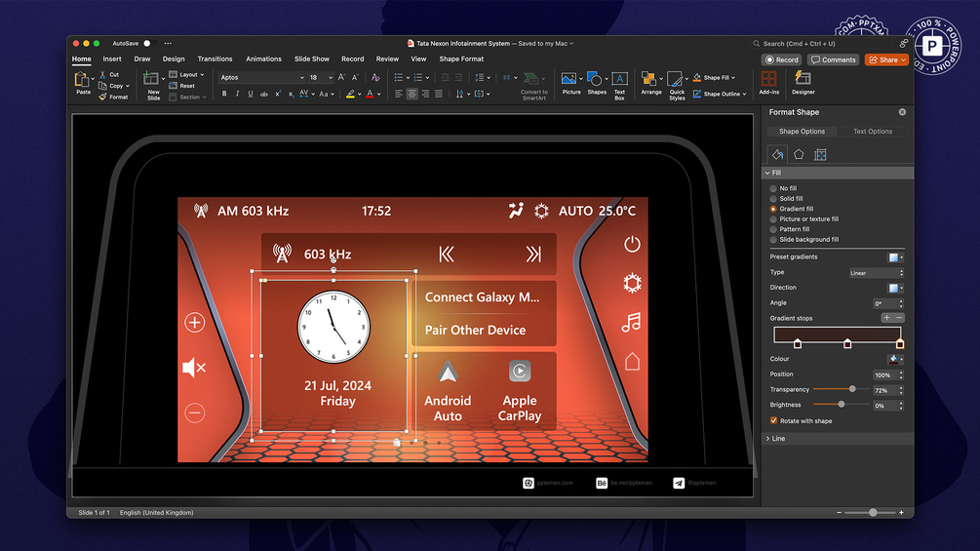Open gradient Direction dropdown
Screen dimensions: 980x551
[895, 288]
